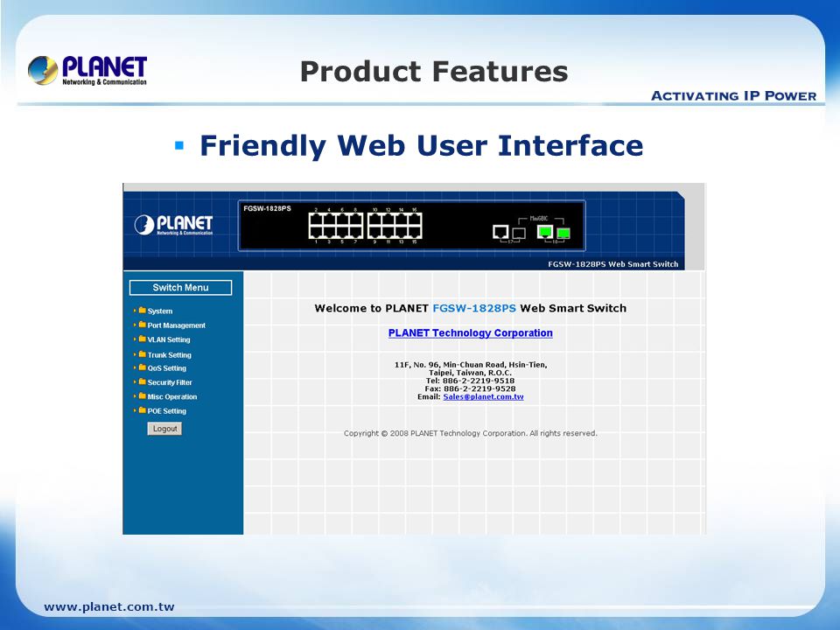Click the 'Taipei, Taiwan, R.O.C.' line
The image size is (840, 630).
(471, 373)
